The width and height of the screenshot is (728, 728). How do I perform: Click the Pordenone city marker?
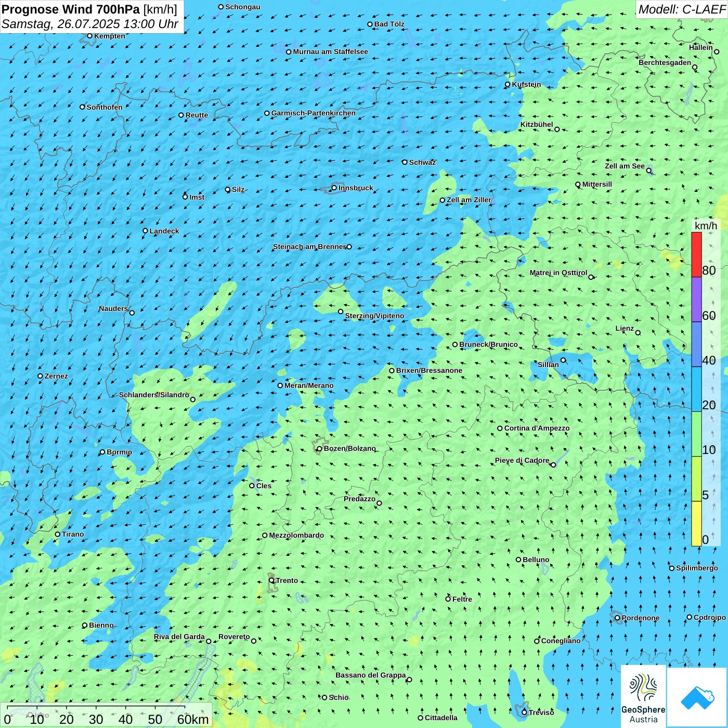tap(617, 618)
